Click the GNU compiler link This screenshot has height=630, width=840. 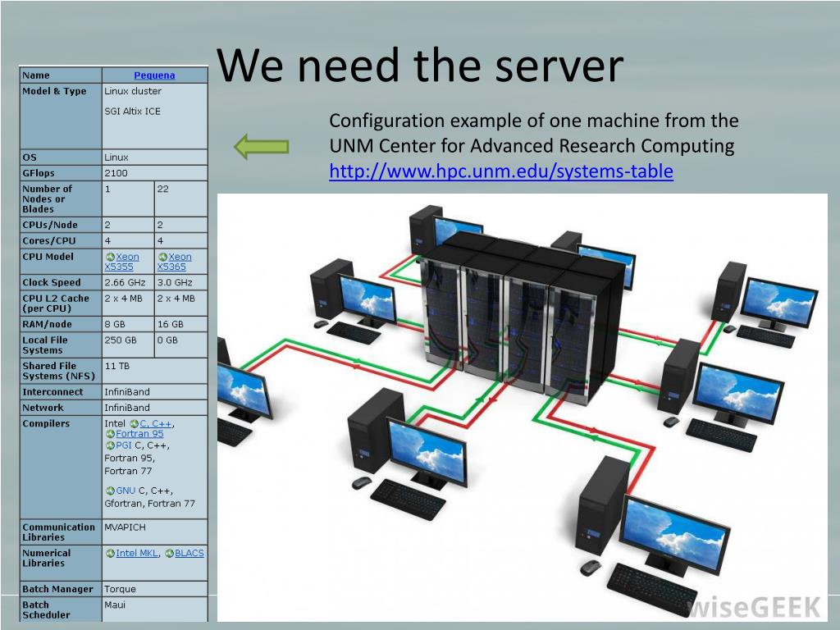(126, 491)
